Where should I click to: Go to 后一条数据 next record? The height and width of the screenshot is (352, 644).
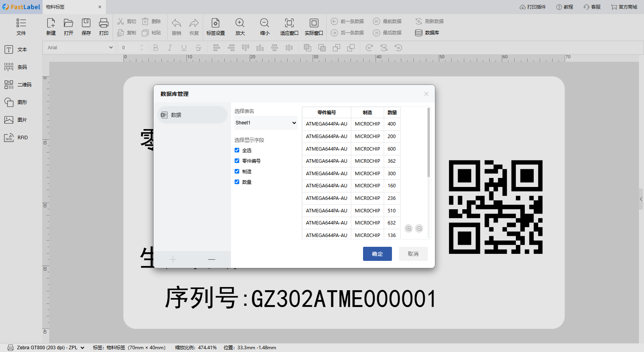(347, 33)
